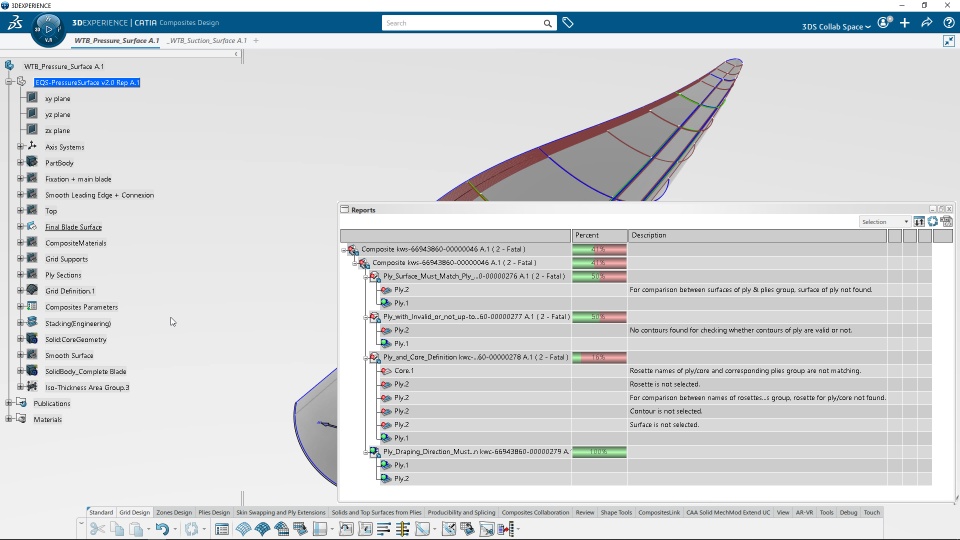Click the Cut scissors icon in bottom toolbar
This screenshot has height=540, width=960.
[97, 529]
